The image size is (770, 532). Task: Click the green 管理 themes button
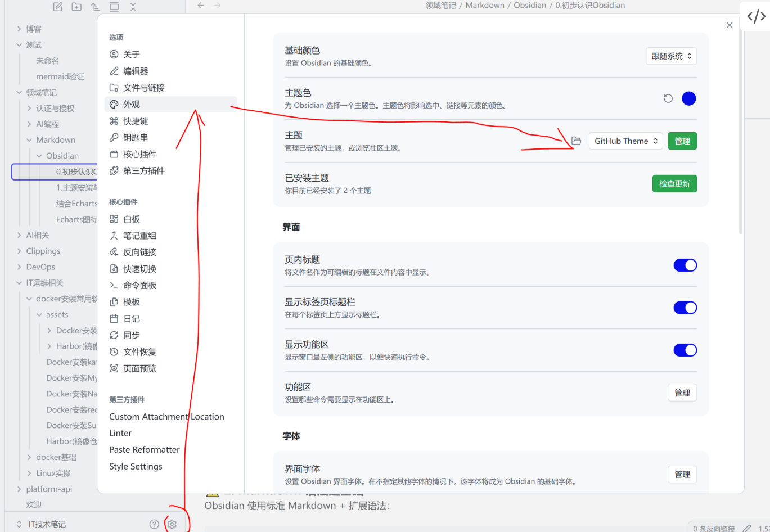(x=682, y=141)
